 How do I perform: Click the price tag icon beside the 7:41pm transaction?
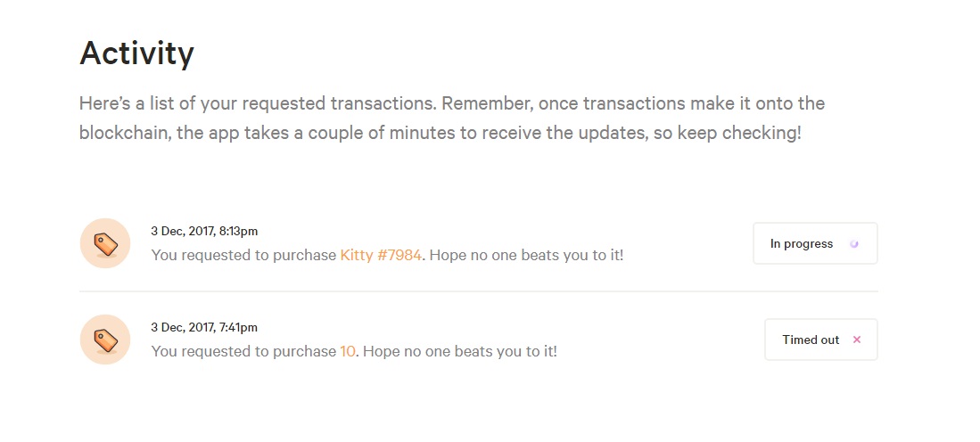105,340
